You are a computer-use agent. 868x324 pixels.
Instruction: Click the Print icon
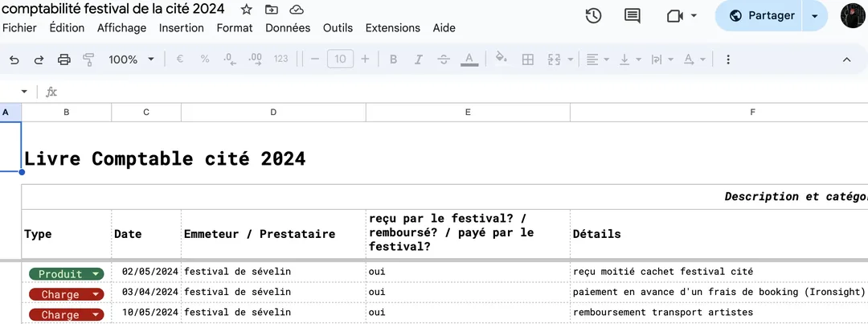64,59
